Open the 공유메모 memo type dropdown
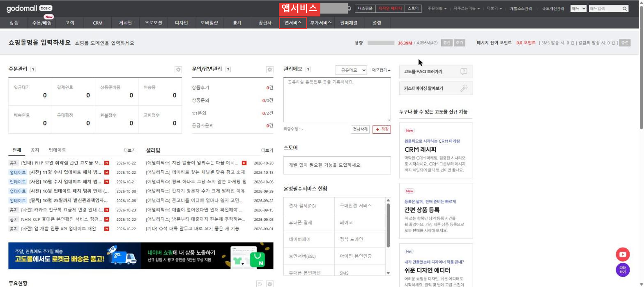Image resolution: width=644 pixels, height=287 pixels. [x=351, y=70]
